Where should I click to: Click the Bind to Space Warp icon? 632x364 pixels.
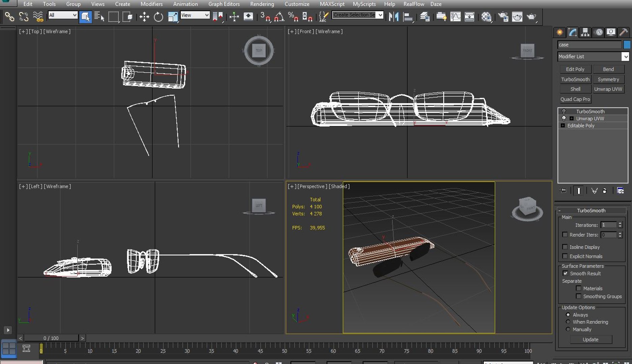pos(38,17)
